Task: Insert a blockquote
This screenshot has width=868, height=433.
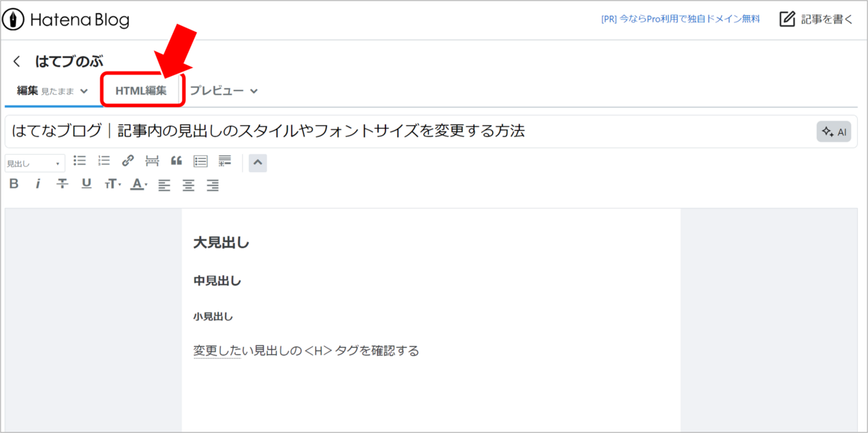Action: point(176,160)
